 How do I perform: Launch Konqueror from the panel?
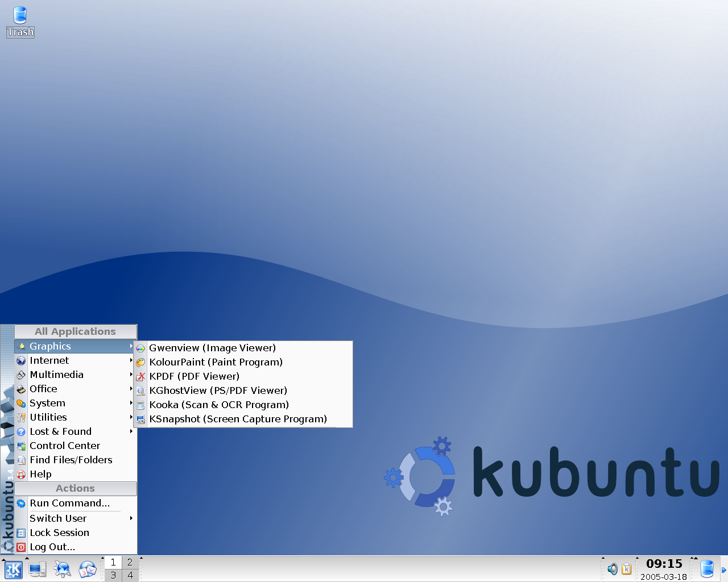(62, 569)
